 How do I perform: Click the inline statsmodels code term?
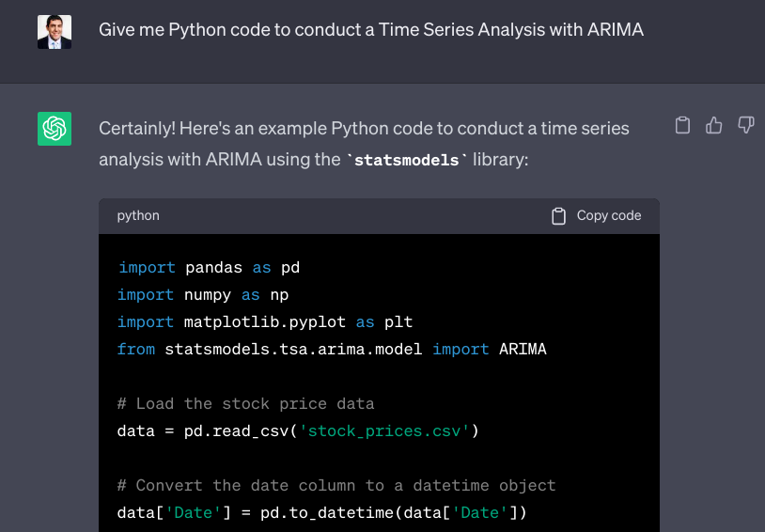tap(406, 160)
